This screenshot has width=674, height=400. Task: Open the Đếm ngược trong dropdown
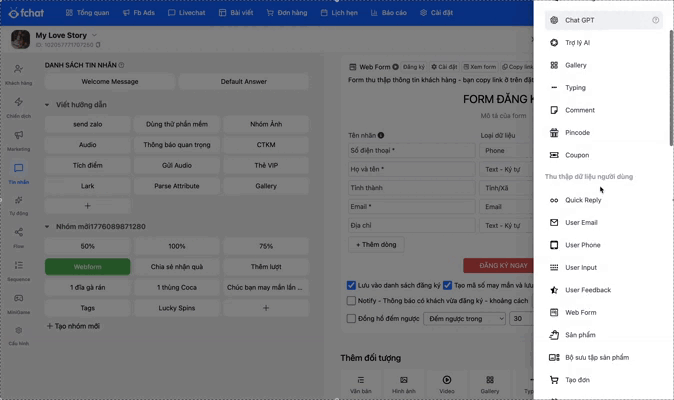tap(465, 318)
